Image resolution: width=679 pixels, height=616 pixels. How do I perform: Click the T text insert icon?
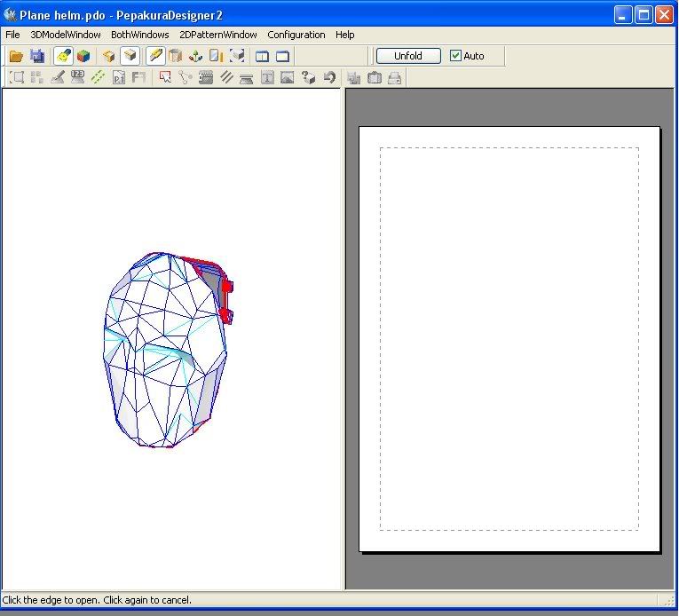pos(267,77)
